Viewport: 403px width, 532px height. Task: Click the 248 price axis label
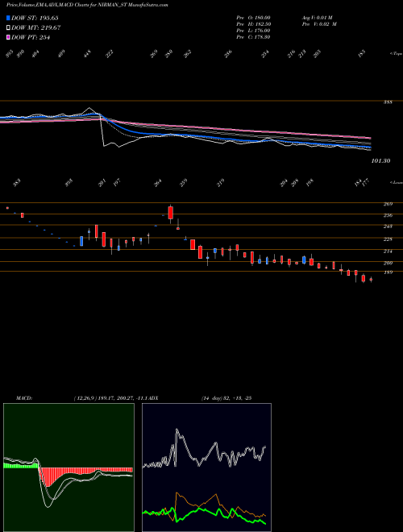[x=388, y=227]
